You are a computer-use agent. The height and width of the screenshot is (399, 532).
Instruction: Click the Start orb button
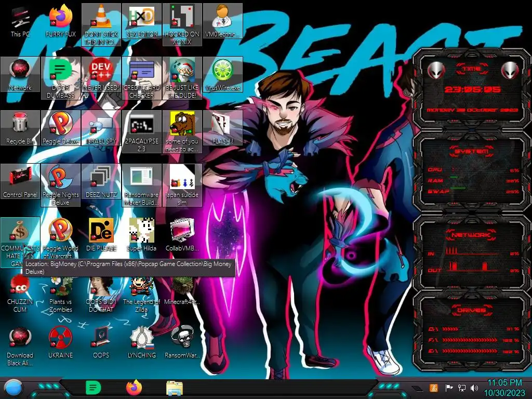tap(14, 388)
